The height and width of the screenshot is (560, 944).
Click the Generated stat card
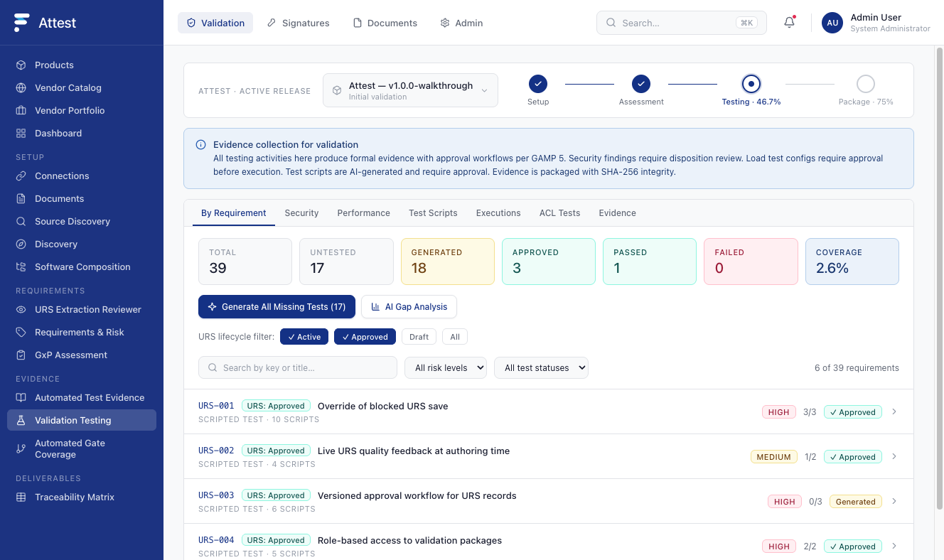[448, 262]
